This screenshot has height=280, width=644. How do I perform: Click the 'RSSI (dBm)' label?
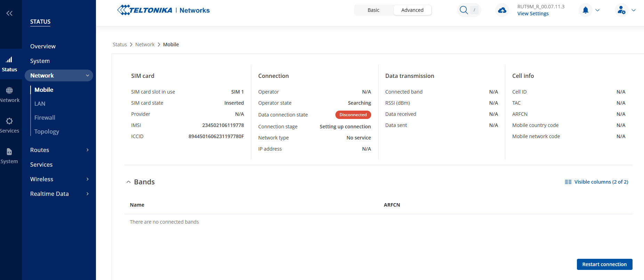click(398, 103)
